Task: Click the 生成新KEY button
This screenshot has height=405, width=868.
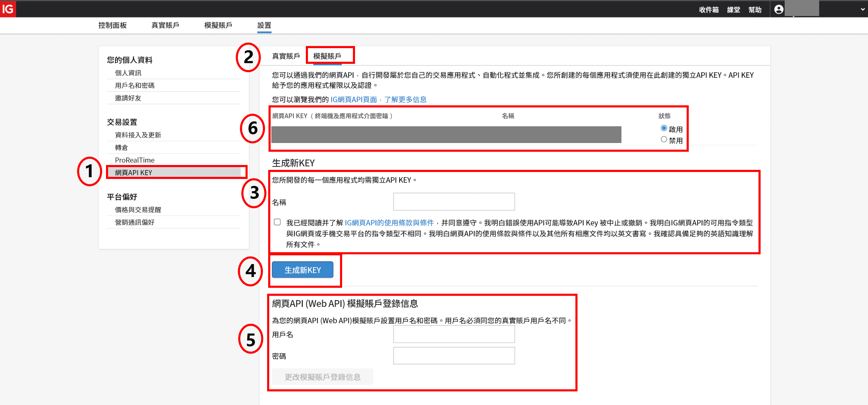Action: 302,270
